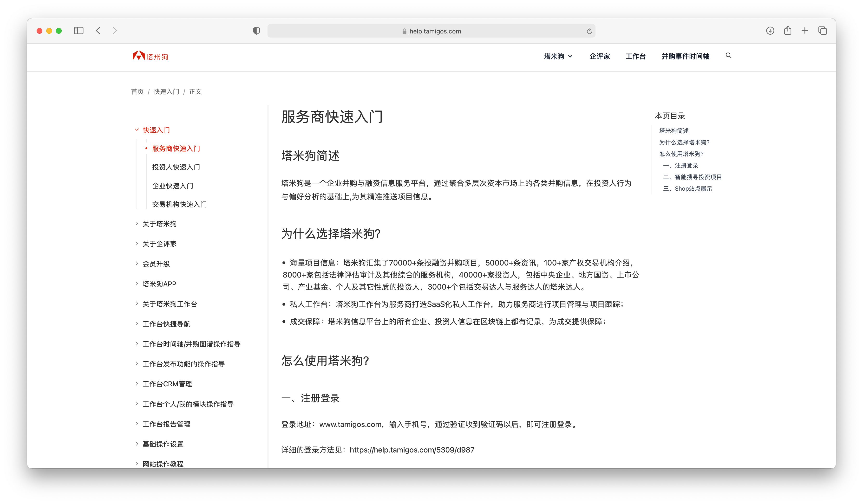Open the 塔米狗 dropdown menu in header
863x504 pixels.
pyautogui.click(x=558, y=57)
